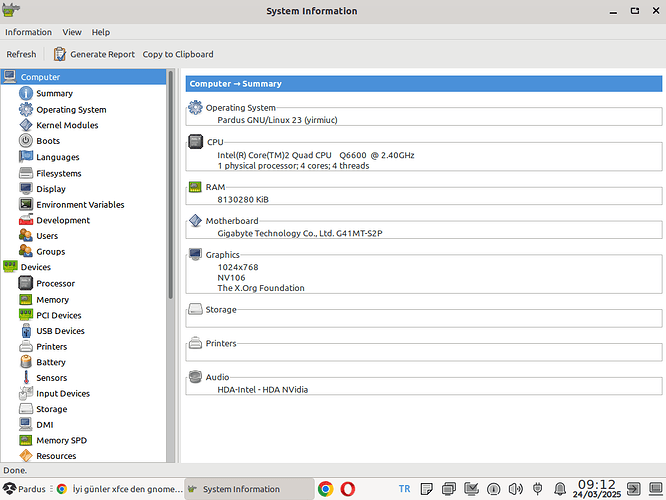This screenshot has width=666, height=500.
Task: Click the 'Q6600 @ 2.40GHz' CPU text
Action: click(x=377, y=155)
